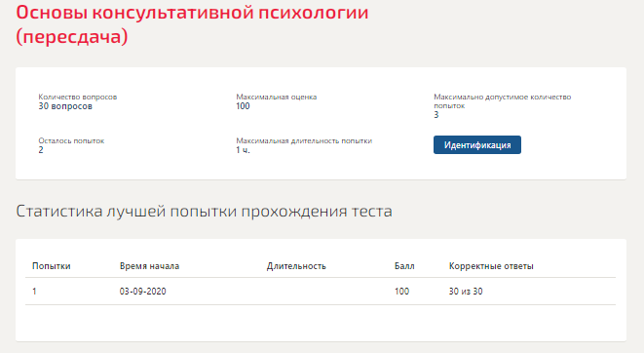Click the Максимальная длительность попытки label

(x=304, y=140)
